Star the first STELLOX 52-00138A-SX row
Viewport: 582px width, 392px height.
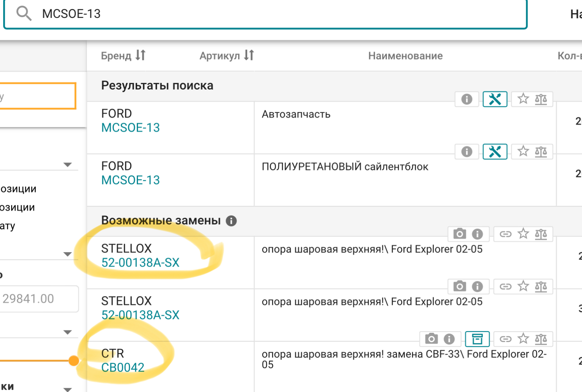point(523,233)
